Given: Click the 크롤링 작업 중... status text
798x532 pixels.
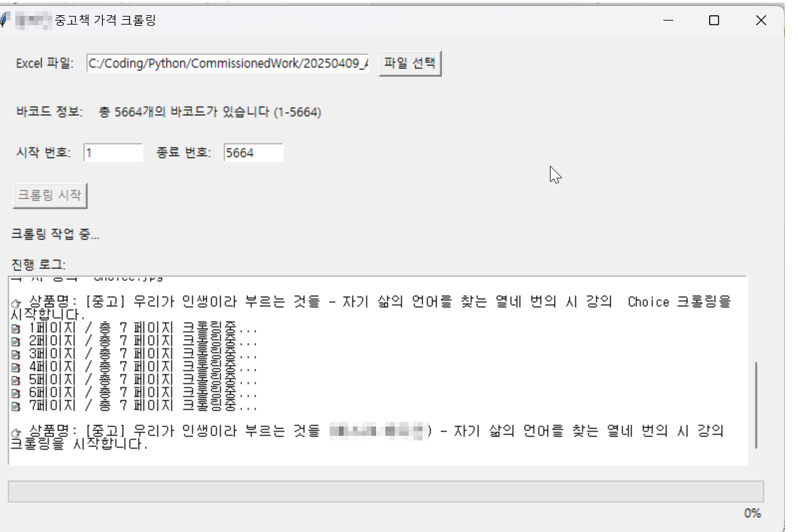Looking at the screenshot, I should click(x=55, y=233).
